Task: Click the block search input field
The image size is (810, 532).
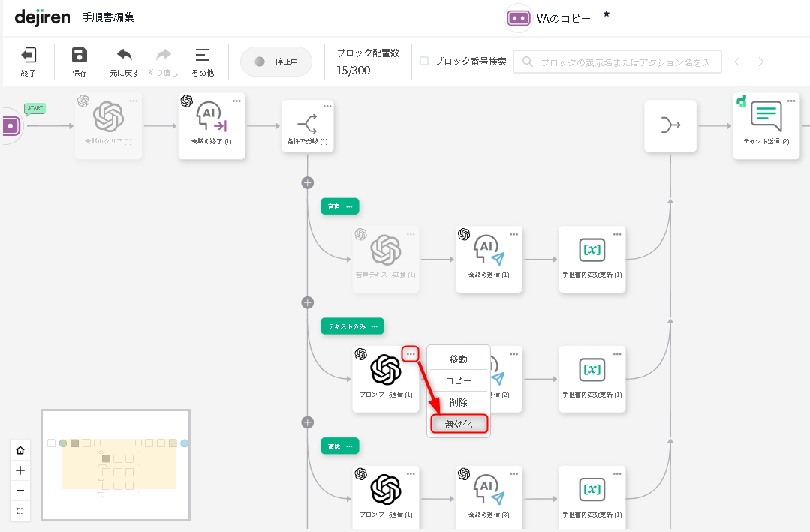Action: point(623,62)
